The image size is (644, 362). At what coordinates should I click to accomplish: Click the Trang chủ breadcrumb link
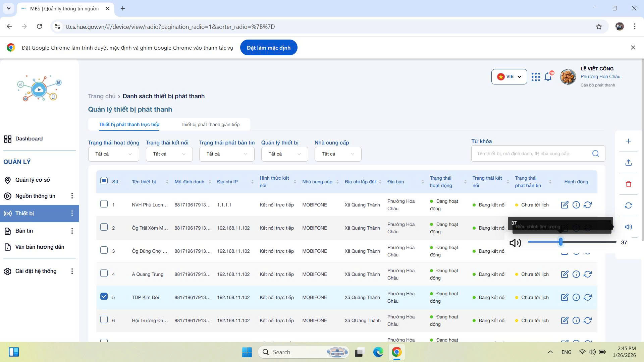(x=101, y=96)
